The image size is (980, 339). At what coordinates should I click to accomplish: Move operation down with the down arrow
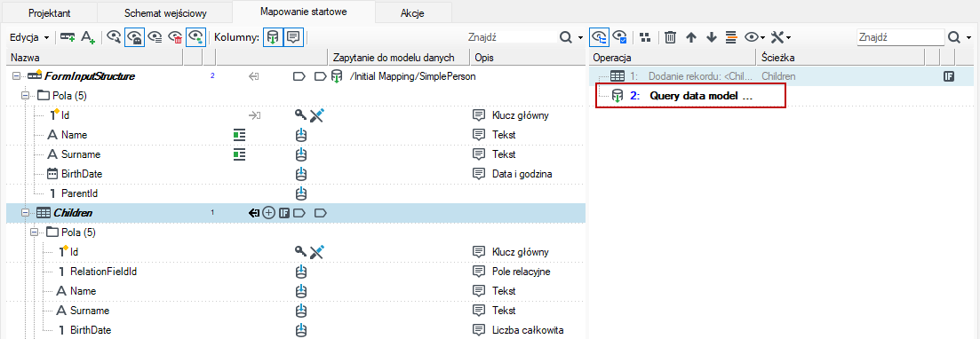tap(712, 37)
